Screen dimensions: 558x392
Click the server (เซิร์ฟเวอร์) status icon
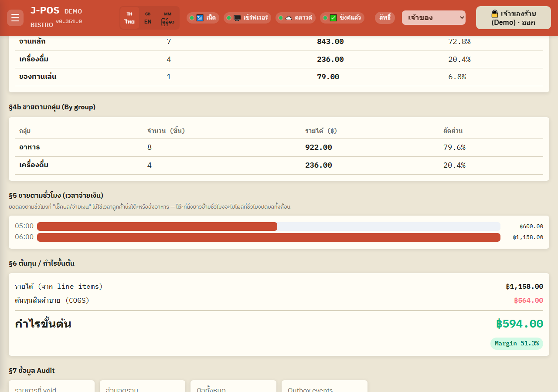click(x=237, y=18)
